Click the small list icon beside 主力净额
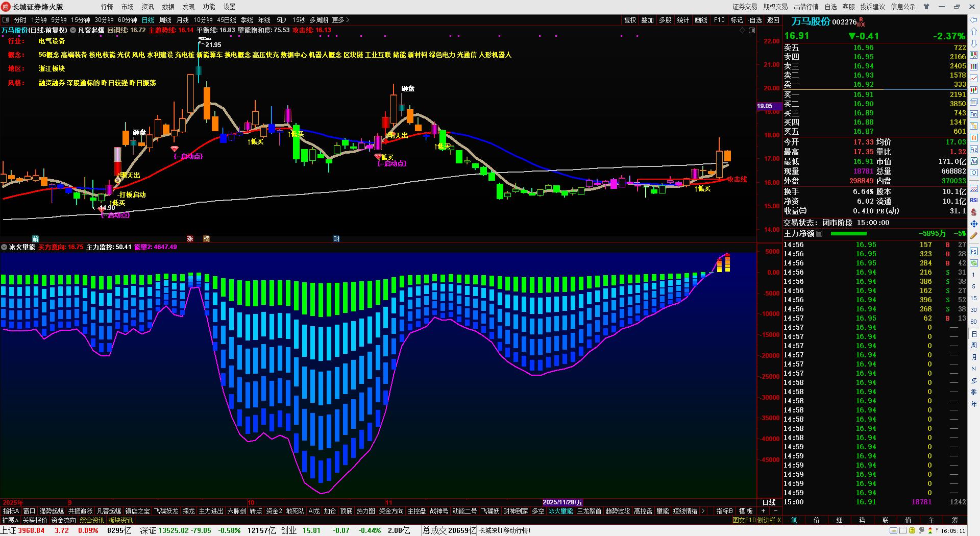 [x=819, y=234]
